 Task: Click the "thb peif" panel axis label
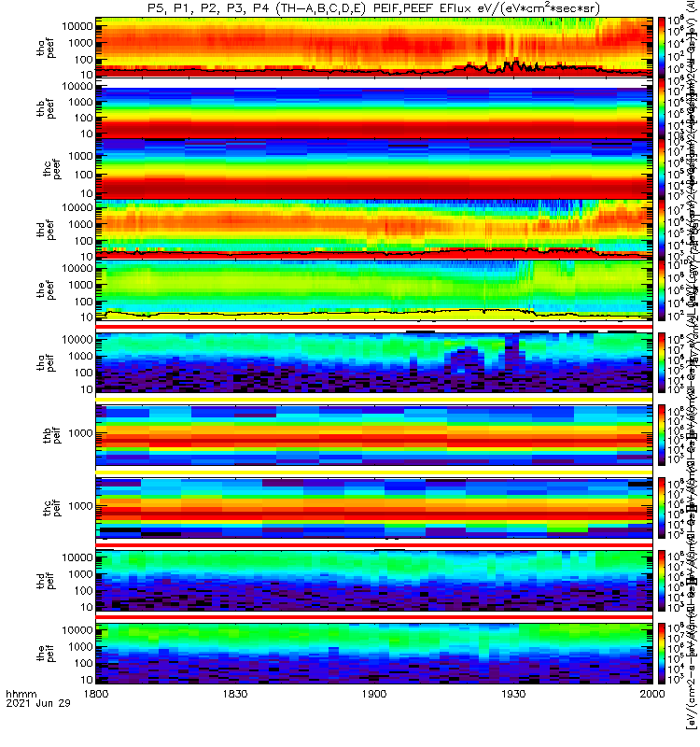[51, 435]
